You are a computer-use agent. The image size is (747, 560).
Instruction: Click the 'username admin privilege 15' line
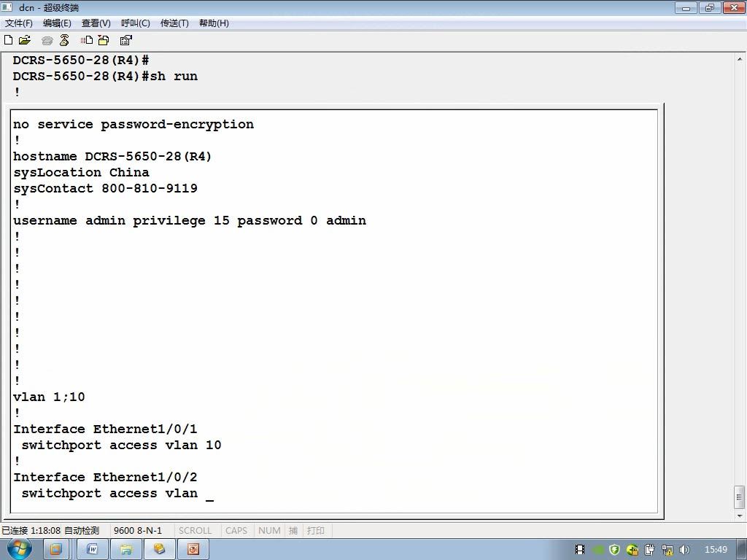(x=190, y=221)
